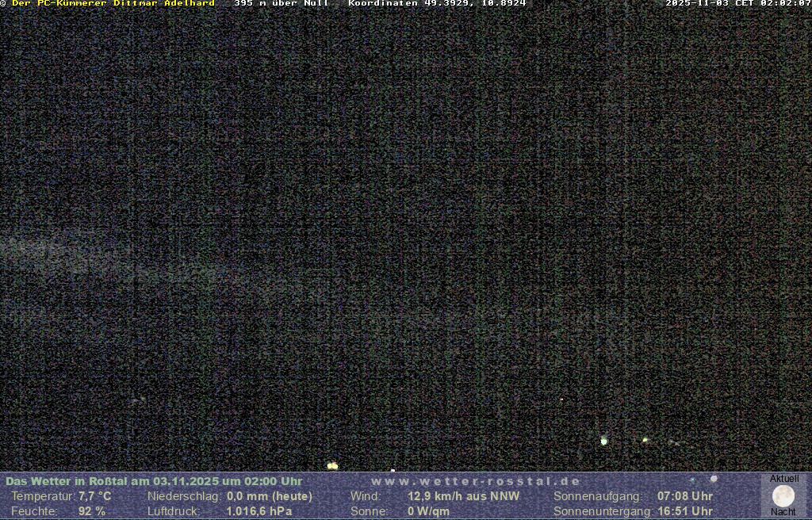
Task: Click the Sonnenaufgang time 07:08 Uhr
Action: point(684,496)
